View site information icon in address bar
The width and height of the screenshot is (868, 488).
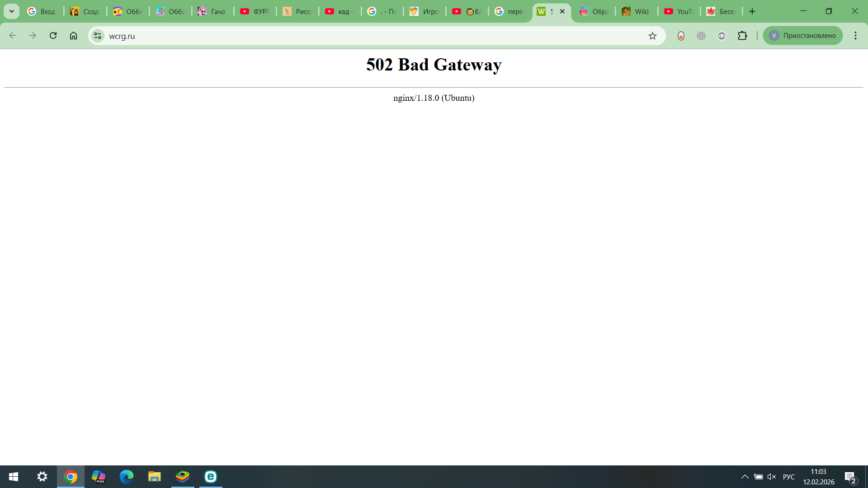tap(98, 36)
